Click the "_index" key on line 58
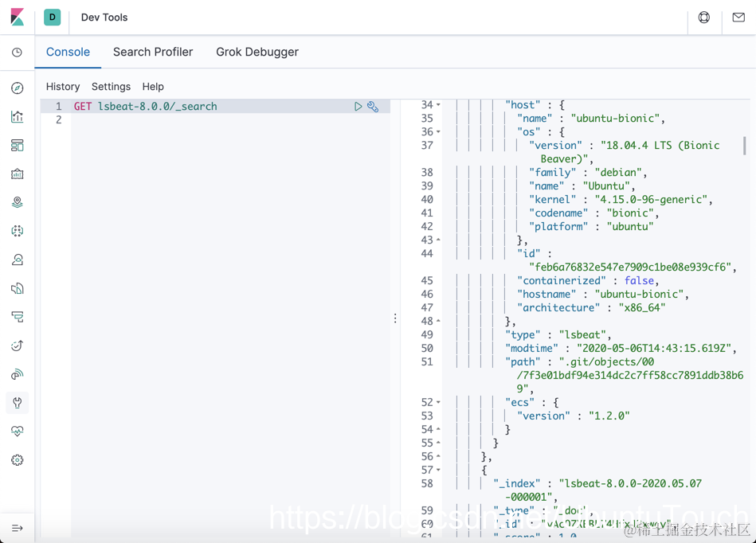The width and height of the screenshot is (756, 543). [517, 484]
